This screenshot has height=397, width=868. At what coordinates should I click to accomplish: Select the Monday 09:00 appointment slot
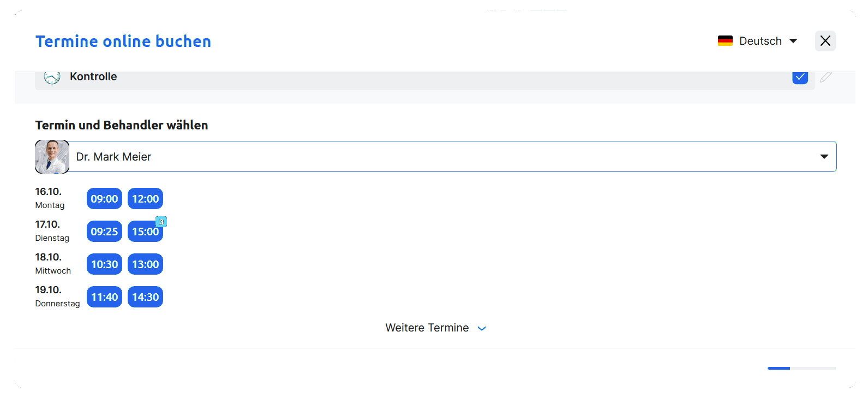pos(104,199)
